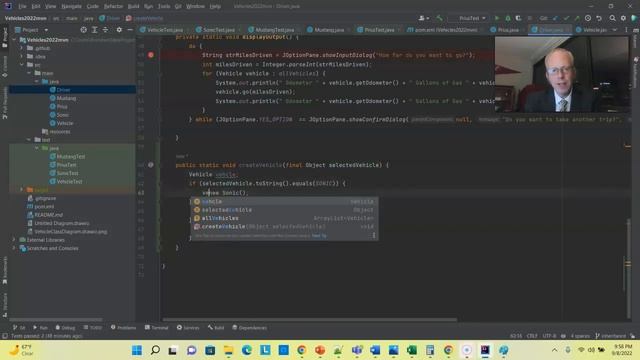Open the Refactor menu
The image size is (640, 360).
(113, 6)
